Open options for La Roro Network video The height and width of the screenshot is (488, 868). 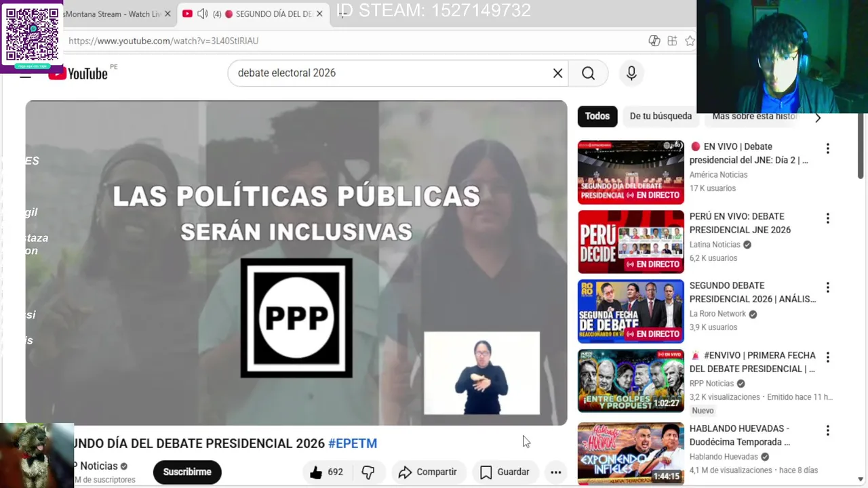point(827,287)
